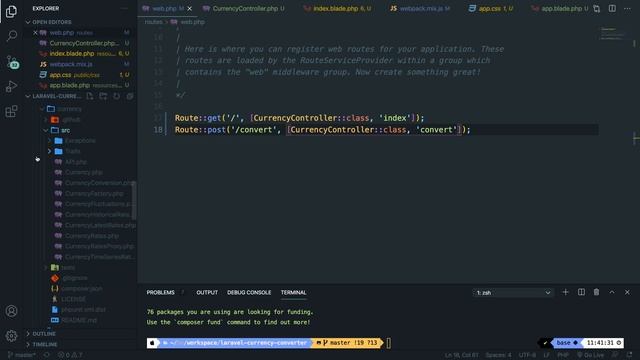The height and width of the screenshot is (360, 640).
Task: Open Explorer more actions ellipsis
Action: (124, 8)
